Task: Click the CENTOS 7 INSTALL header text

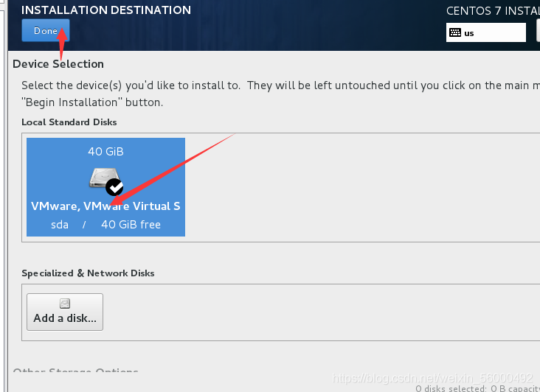Action: [x=492, y=11]
